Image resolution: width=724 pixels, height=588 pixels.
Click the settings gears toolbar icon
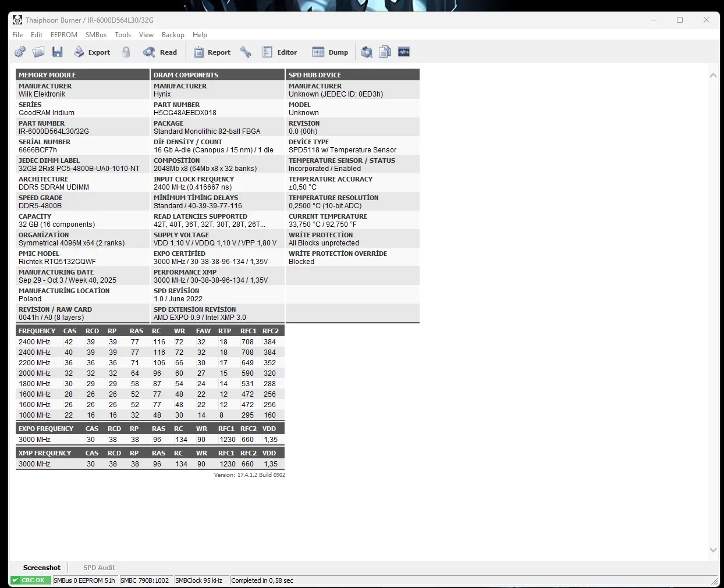20,52
